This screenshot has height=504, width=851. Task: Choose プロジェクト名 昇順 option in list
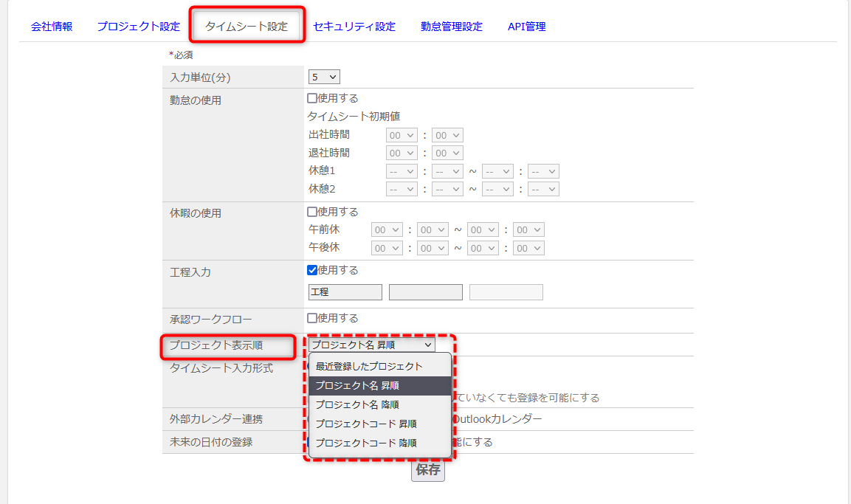tap(380, 386)
